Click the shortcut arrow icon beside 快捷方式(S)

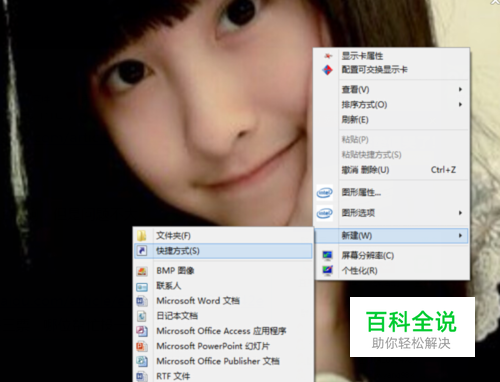click(142, 251)
